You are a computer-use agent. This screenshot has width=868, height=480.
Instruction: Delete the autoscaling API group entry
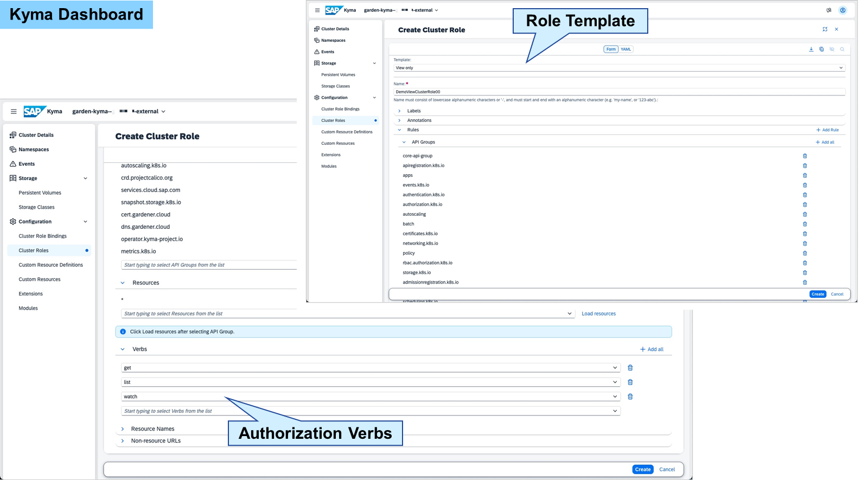pos(805,214)
